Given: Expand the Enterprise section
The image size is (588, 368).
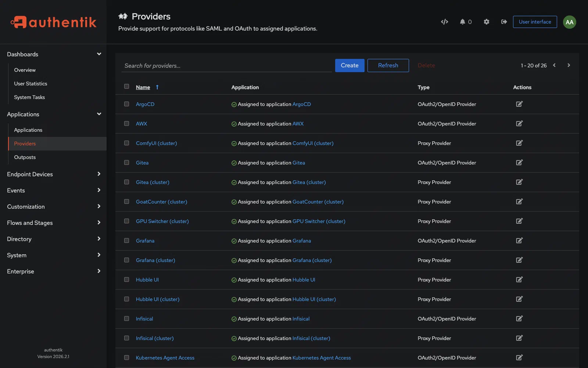Looking at the screenshot, I should [53, 271].
